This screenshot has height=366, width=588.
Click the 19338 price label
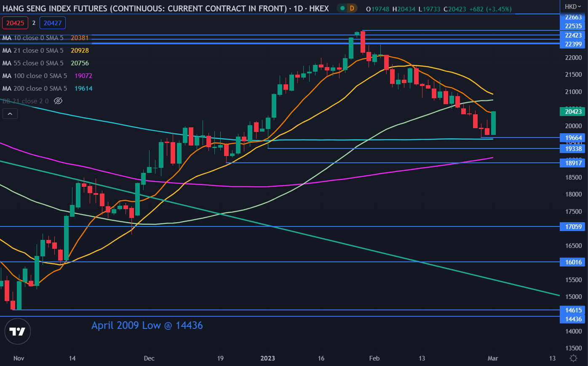pos(573,148)
